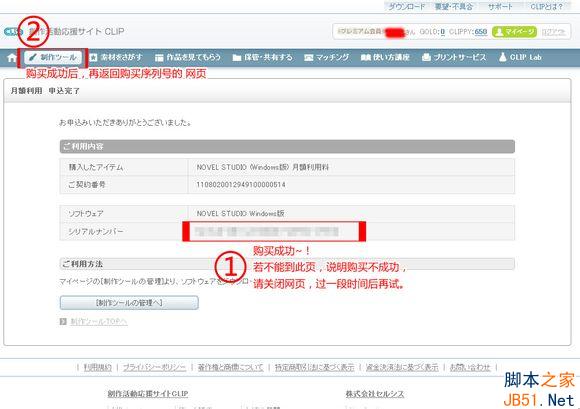Click the 株式会社セルシス footer heading
The width and height of the screenshot is (580, 409).
click(x=375, y=394)
